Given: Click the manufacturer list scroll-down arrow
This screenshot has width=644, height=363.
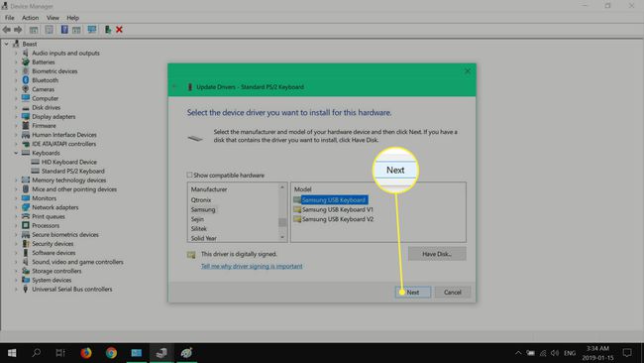Looking at the screenshot, I should [282, 237].
